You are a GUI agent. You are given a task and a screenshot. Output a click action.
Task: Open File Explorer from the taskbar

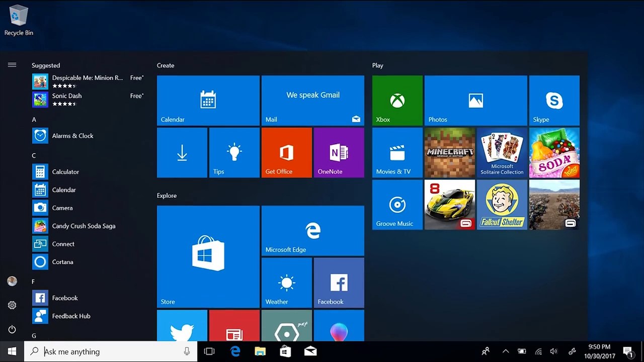click(x=260, y=351)
